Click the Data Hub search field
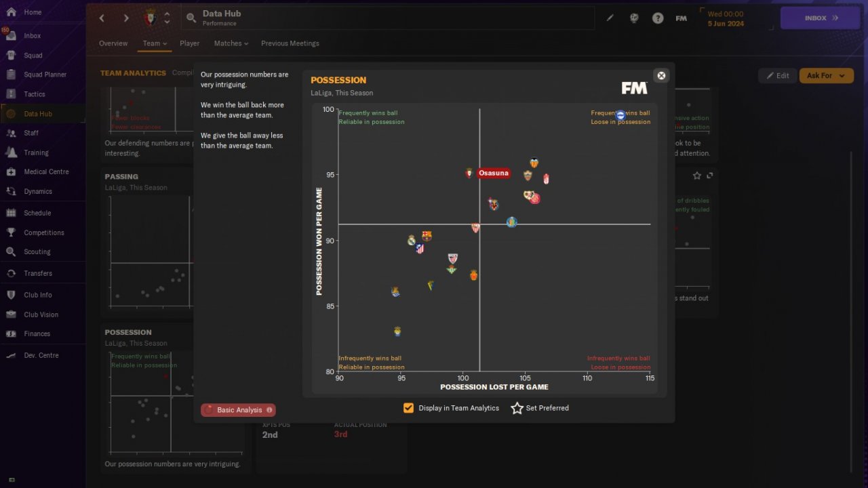The width and height of the screenshot is (868, 488). (x=388, y=18)
